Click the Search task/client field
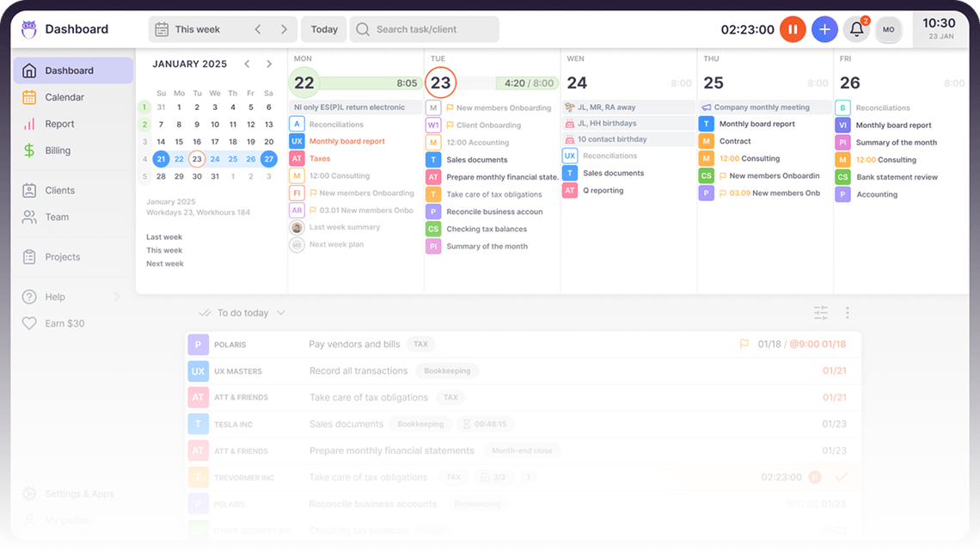 pos(425,29)
